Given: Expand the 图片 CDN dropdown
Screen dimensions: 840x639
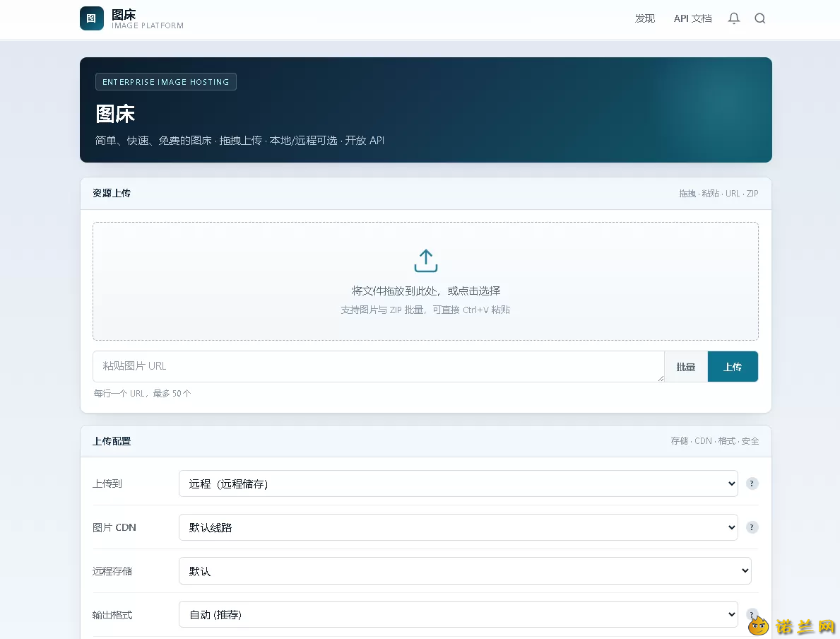Looking at the screenshot, I should [x=458, y=527].
